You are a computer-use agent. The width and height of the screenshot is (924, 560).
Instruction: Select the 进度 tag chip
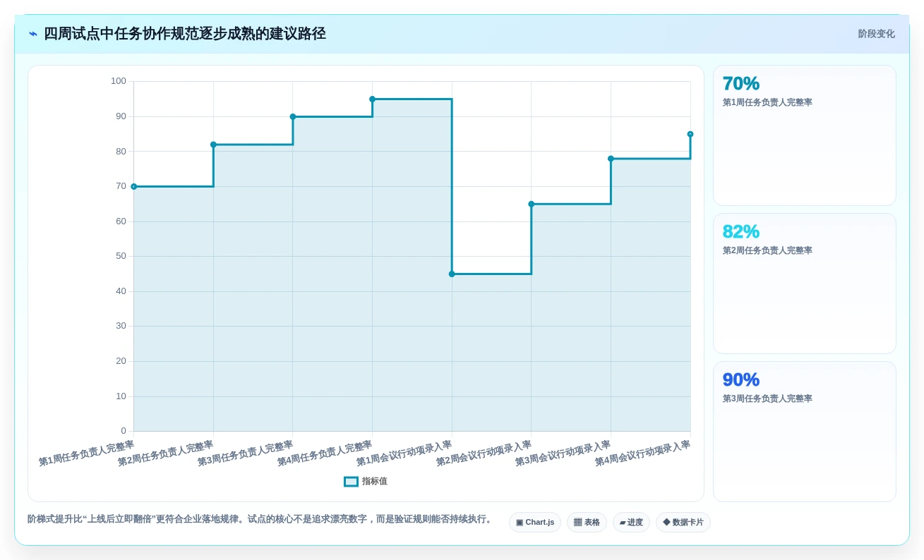[631, 523]
